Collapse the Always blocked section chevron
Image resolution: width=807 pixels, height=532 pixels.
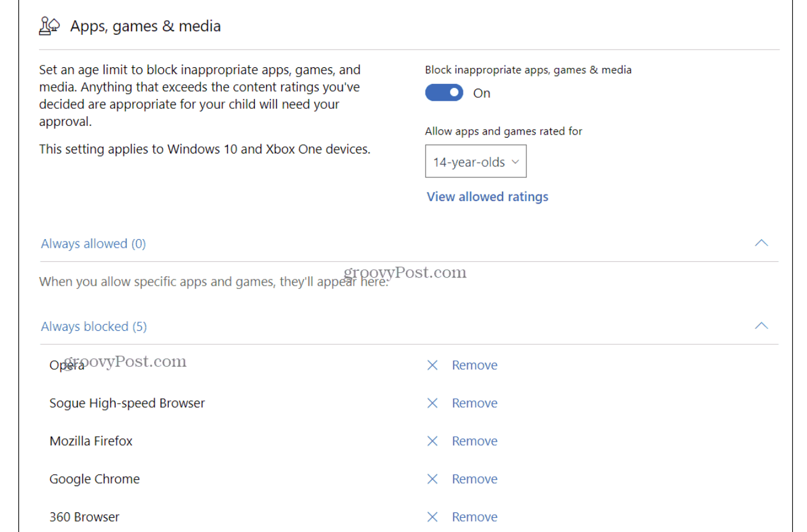[761, 325]
